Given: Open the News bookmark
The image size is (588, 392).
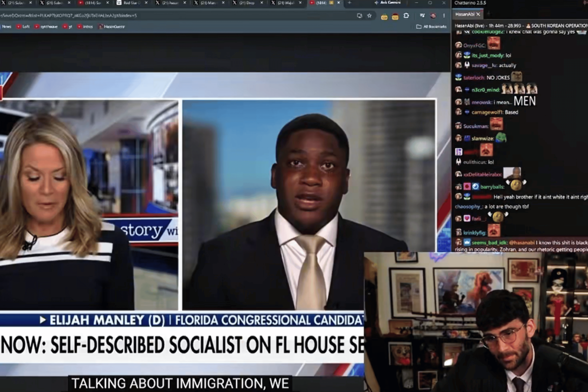Looking at the screenshot, I should coord(6,26).
